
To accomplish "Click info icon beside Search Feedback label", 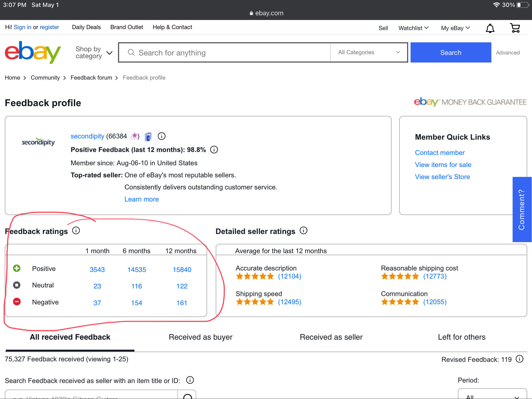I will click(190, 380).
